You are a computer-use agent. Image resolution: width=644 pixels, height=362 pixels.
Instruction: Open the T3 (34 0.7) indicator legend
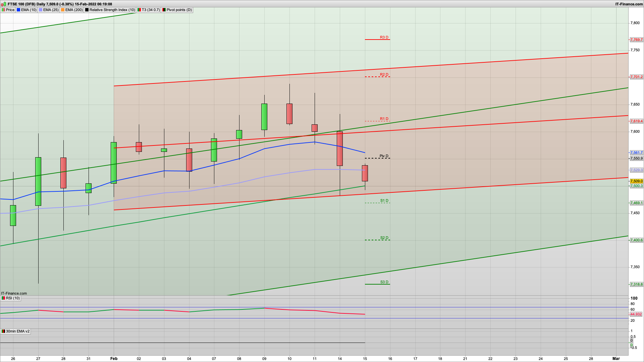tap(149, 10)
